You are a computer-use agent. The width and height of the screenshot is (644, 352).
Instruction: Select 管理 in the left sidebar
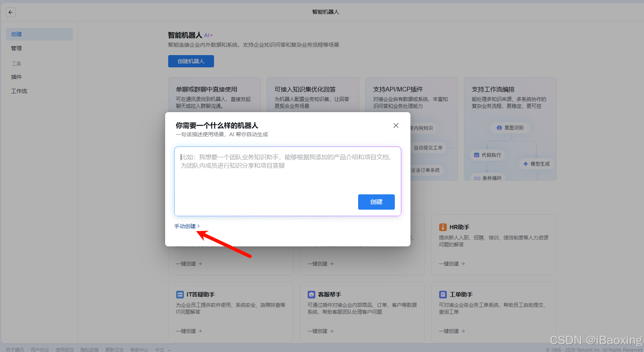pos(17,48)
